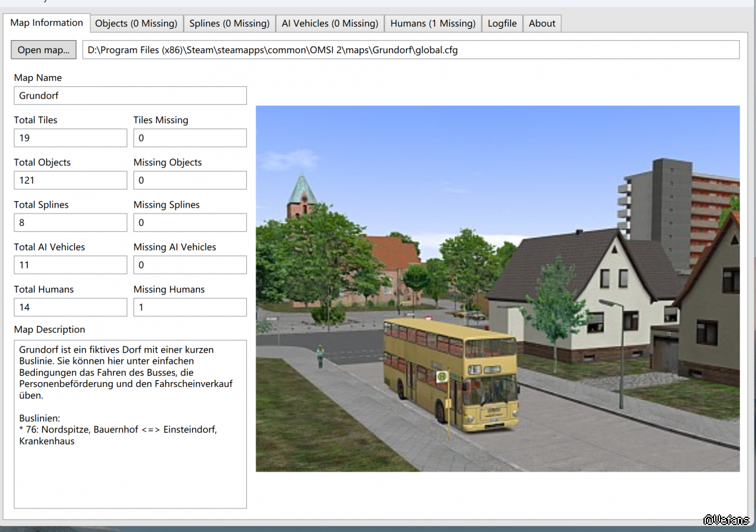
Task: Select the Total Tiles value field
Action: (x=70, y=138)
